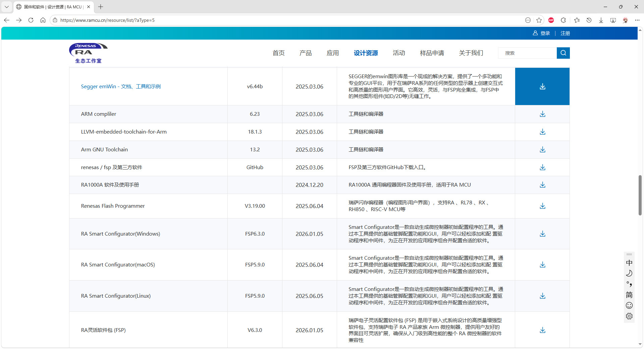The image size is (644, 349).
Task: Close the 固件和软件 browser tab
Action: [x=89, y=7]
